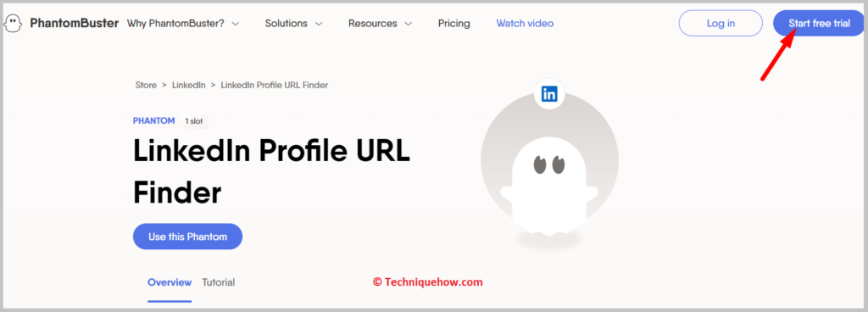Expand the chevron beside Resources
Image resolution: width=868 pixels, height=312 pixels.
pos(408,25)
